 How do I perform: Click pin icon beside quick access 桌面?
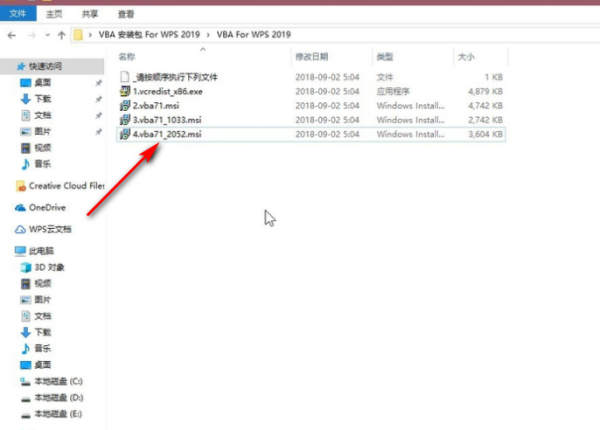(98, 83)
